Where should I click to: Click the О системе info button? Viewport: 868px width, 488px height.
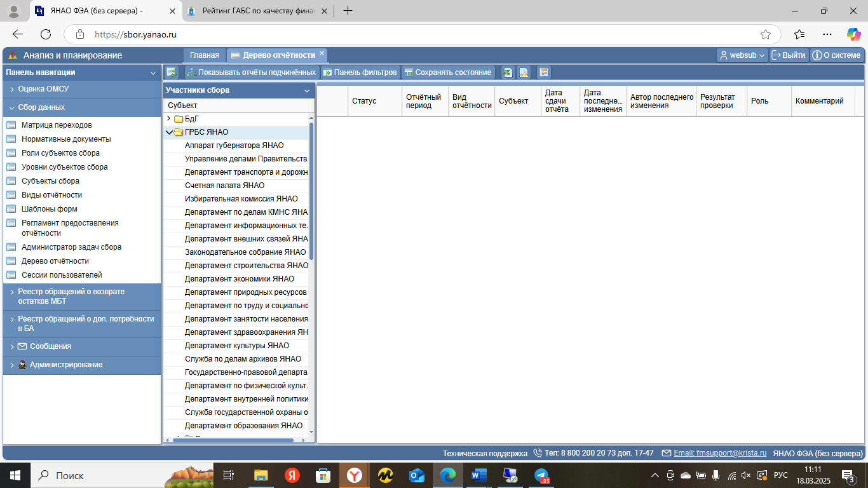coord(836,55)
